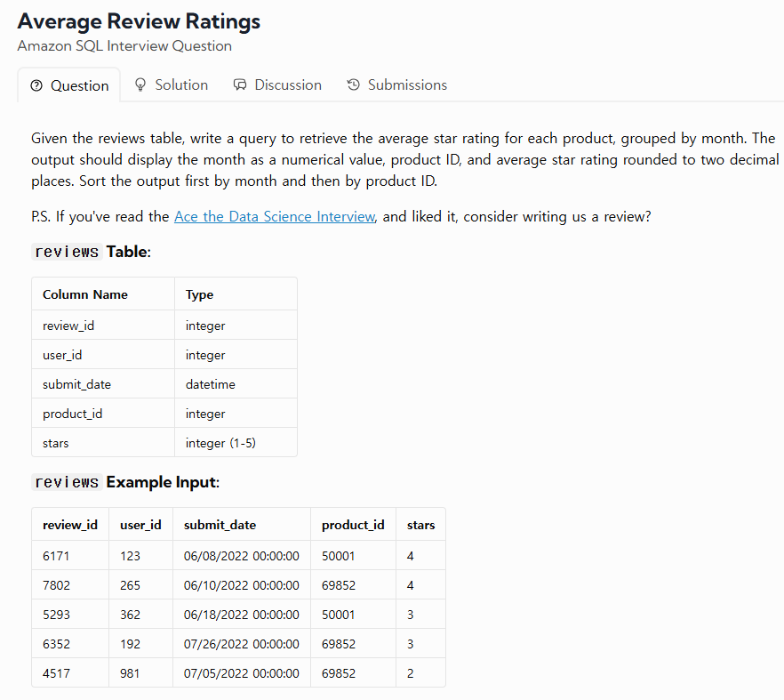Click date '06/08/2022 00:00:00'
Image resolution: width=784 pixels, height=700 pixels.
(x=242, y=556)
